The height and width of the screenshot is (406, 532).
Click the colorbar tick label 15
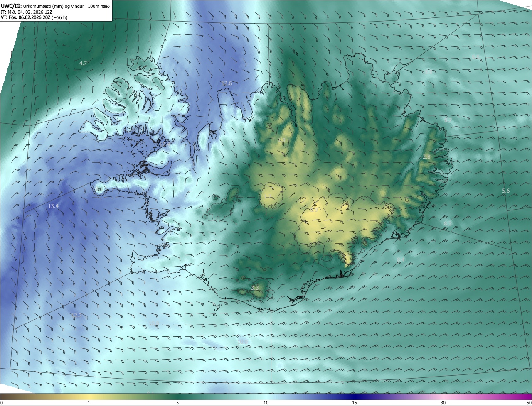pos(355,403)
